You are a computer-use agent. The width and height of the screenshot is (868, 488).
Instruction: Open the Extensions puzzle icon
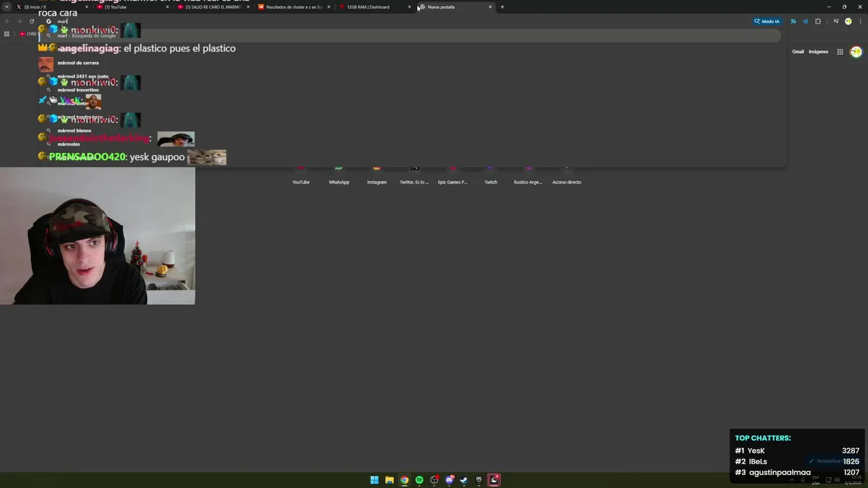(818, 21)
